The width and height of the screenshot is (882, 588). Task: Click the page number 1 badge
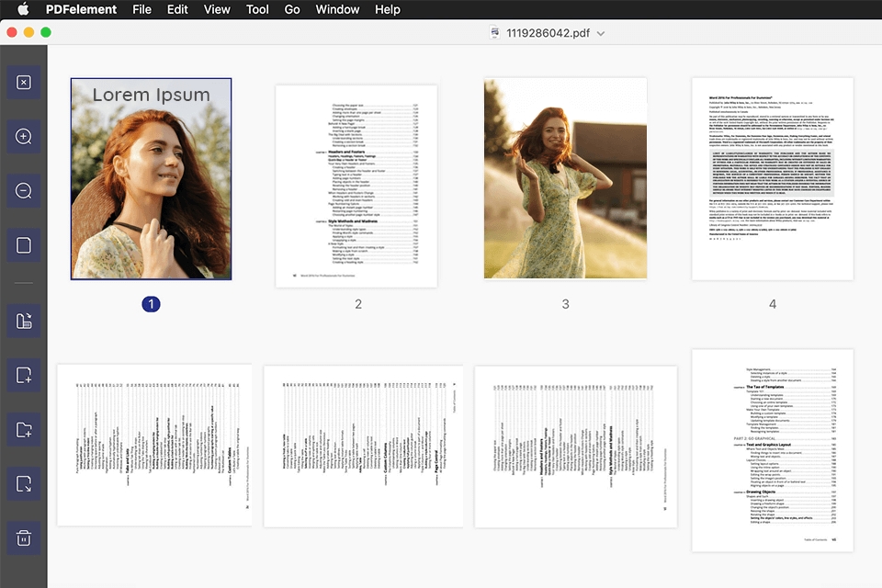pos(151,304)
